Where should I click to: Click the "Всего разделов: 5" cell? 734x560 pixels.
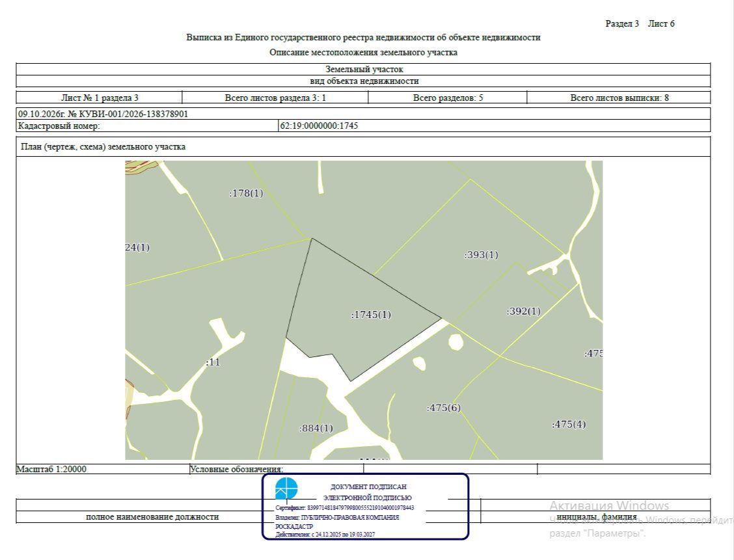pos(448,98)
